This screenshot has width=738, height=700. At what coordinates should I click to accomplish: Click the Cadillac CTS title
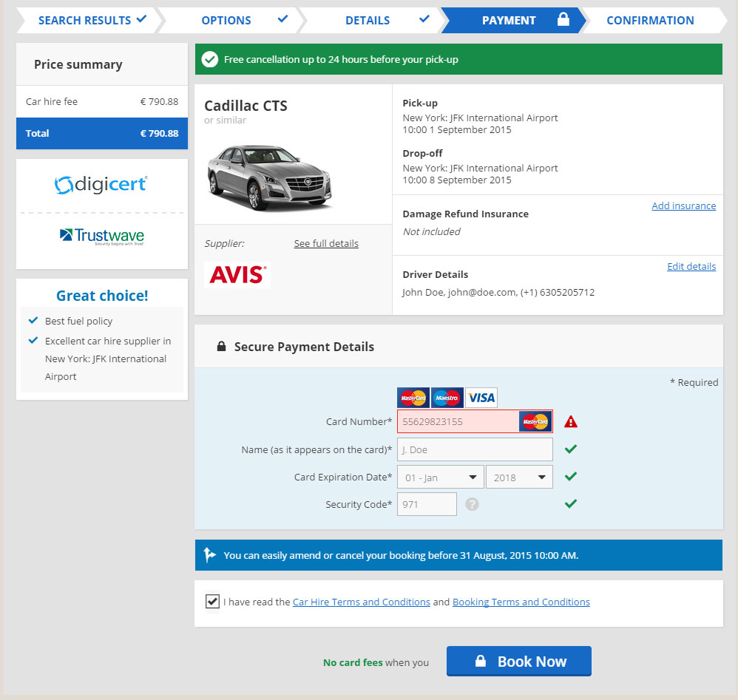coord(246,106)
